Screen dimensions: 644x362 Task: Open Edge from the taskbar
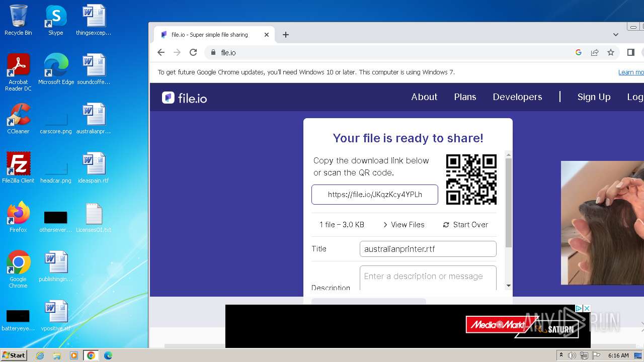[x=108, y=355]
